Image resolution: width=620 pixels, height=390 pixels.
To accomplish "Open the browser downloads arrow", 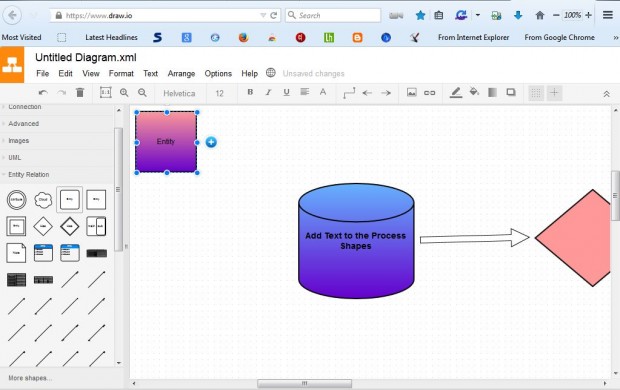I will click(x=518, y=15).
